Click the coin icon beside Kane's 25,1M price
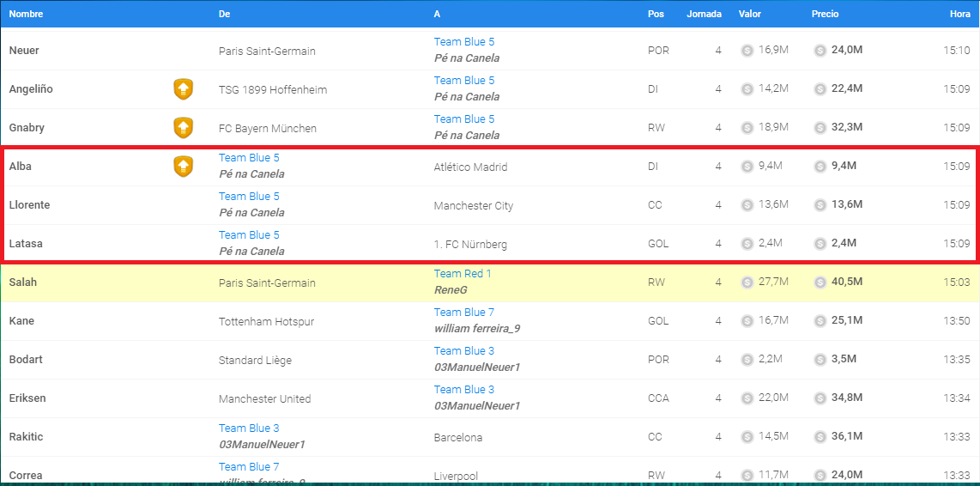This screenshot has width=980, height=486. 820,321
